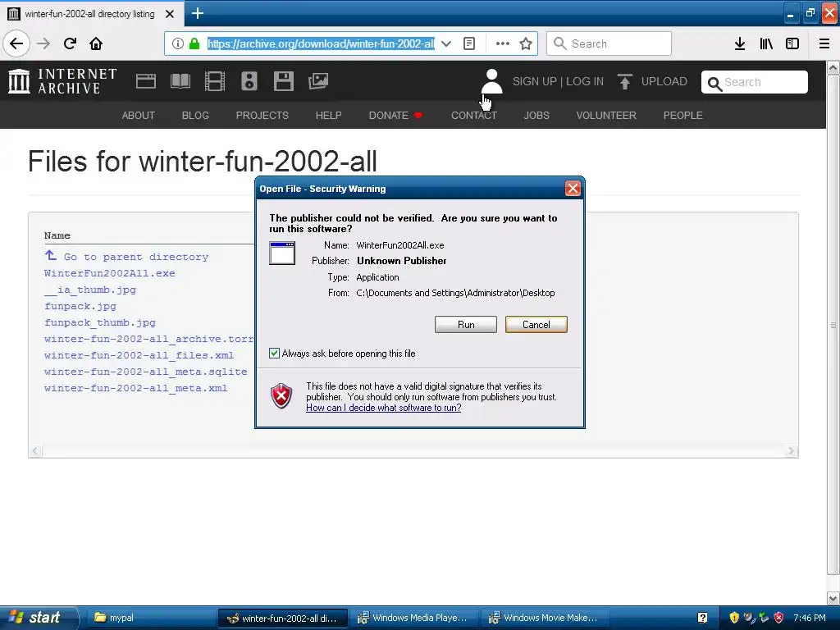Open the page actions three-dots menu
Screen dimensions: 840x630
click(503, 43)
